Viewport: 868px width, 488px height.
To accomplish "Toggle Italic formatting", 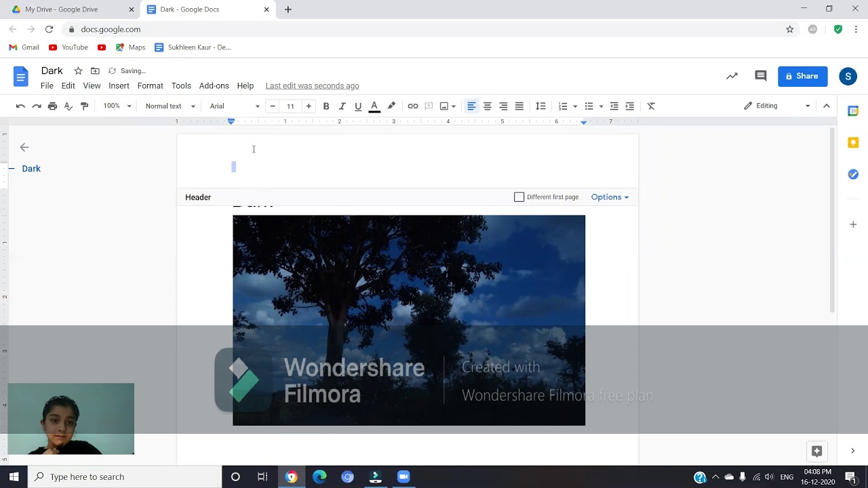I will click(x=342, y=106).
